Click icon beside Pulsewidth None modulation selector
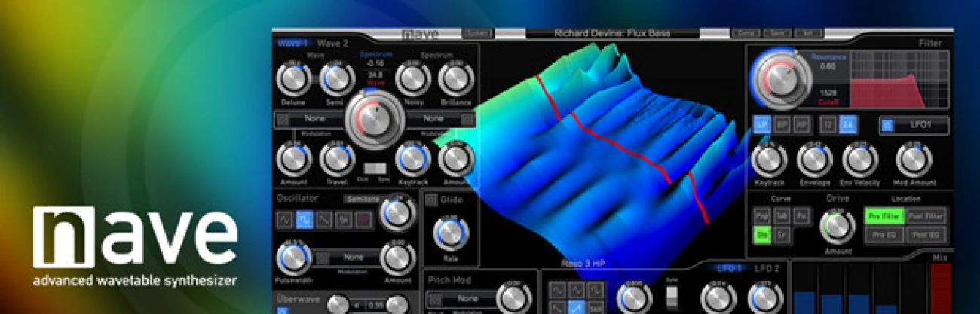The width and height of the screenshot is (980, 314). point(322,258)
